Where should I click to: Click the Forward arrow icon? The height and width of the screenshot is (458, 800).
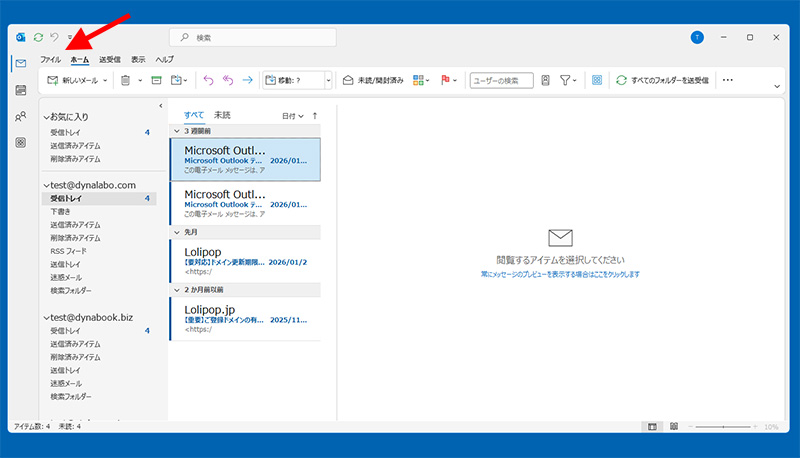coord(247,80)
